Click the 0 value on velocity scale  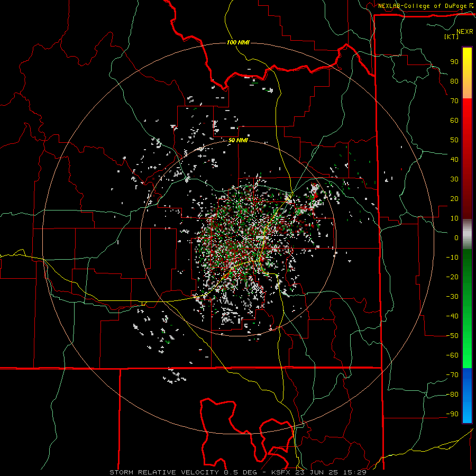(x=456, y=237)
